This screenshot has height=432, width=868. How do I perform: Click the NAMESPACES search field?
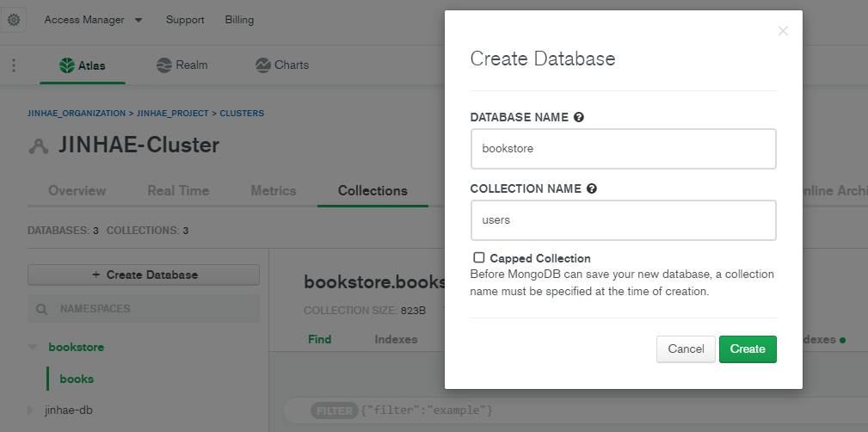click(144, 308)
